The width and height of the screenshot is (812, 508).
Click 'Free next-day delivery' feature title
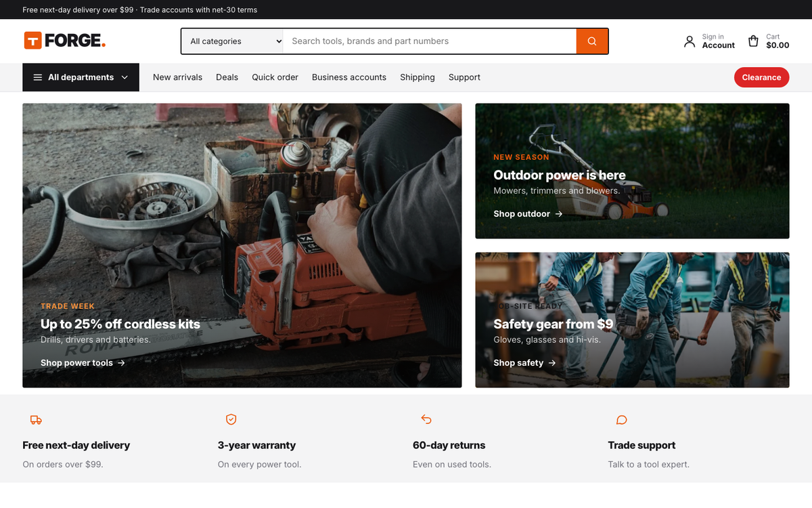click(x=76, y=446)
